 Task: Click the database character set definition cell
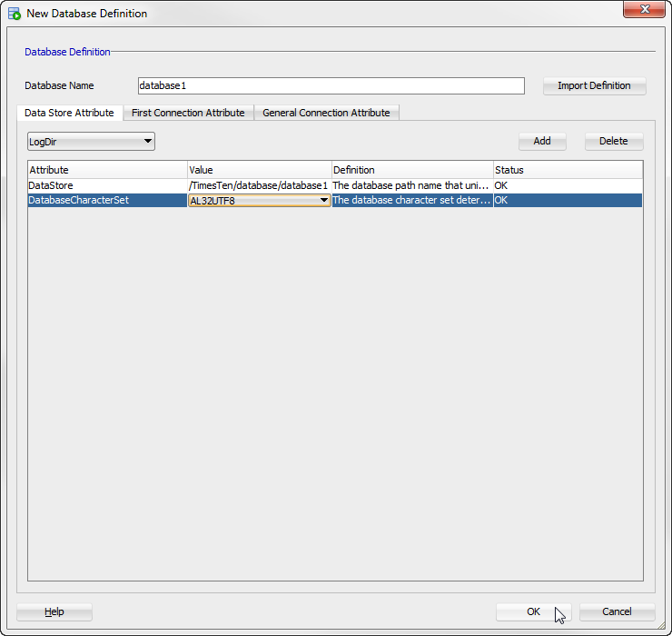pyautogui.click(x=412, y=200)
